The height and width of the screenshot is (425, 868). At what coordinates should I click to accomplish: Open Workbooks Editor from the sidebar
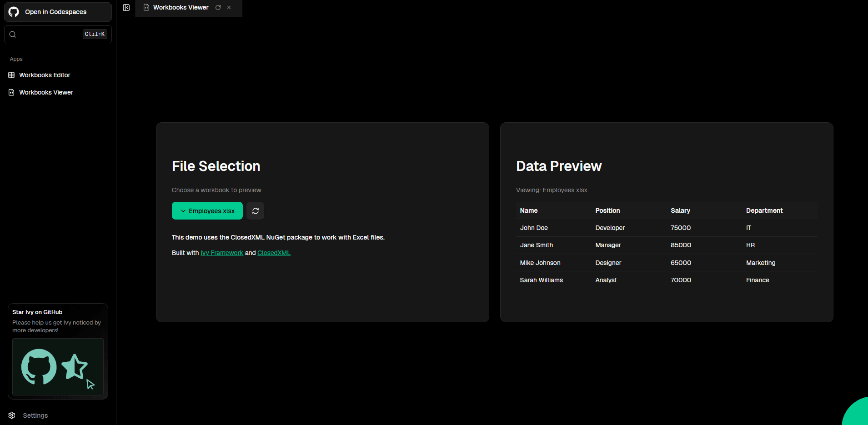45,75
